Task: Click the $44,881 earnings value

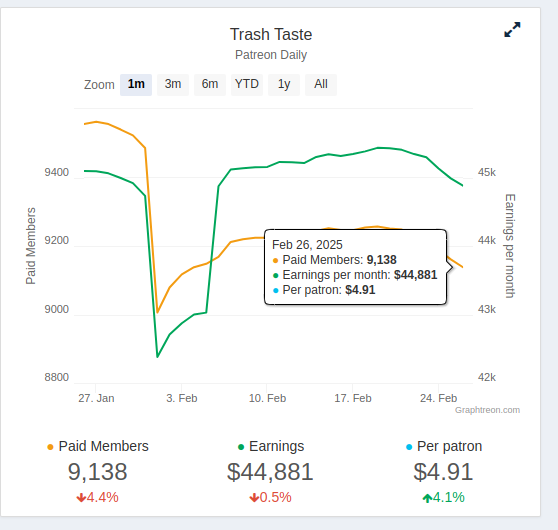Action: [270, 472]
